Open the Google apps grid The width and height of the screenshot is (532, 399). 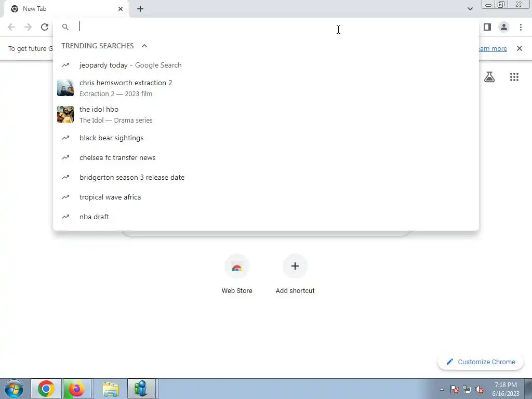click(x=514, y=77)
